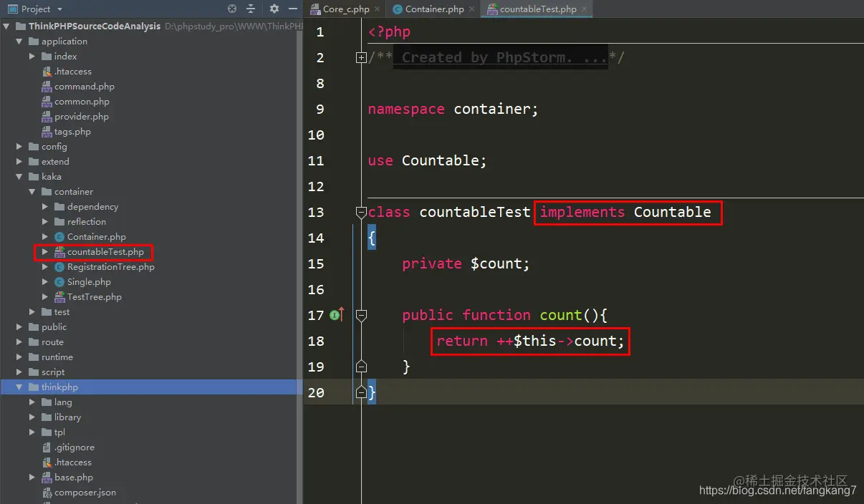Viewport: 864px width, 504px height.
Task: Click the Single.php class icon
Action: coord(59,282)
